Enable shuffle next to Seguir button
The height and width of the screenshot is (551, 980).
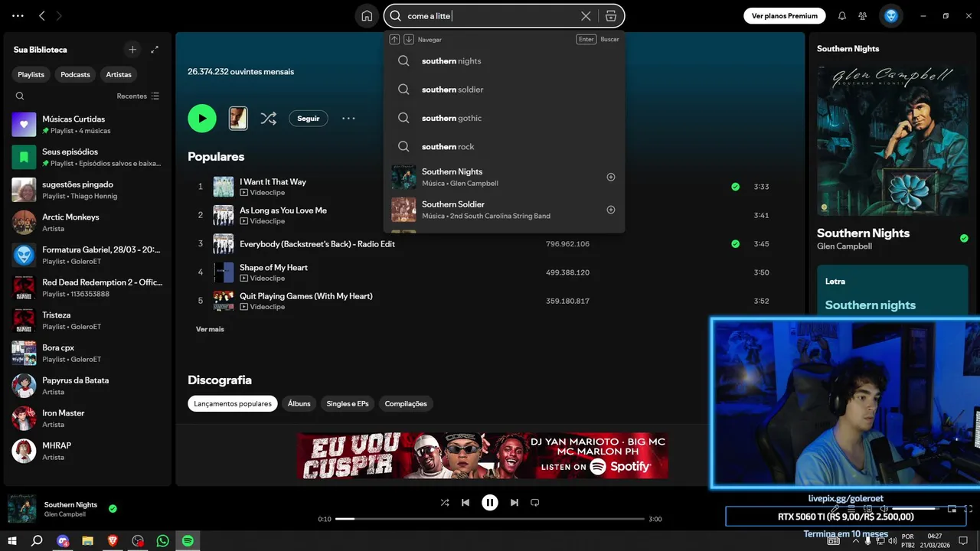268,118
